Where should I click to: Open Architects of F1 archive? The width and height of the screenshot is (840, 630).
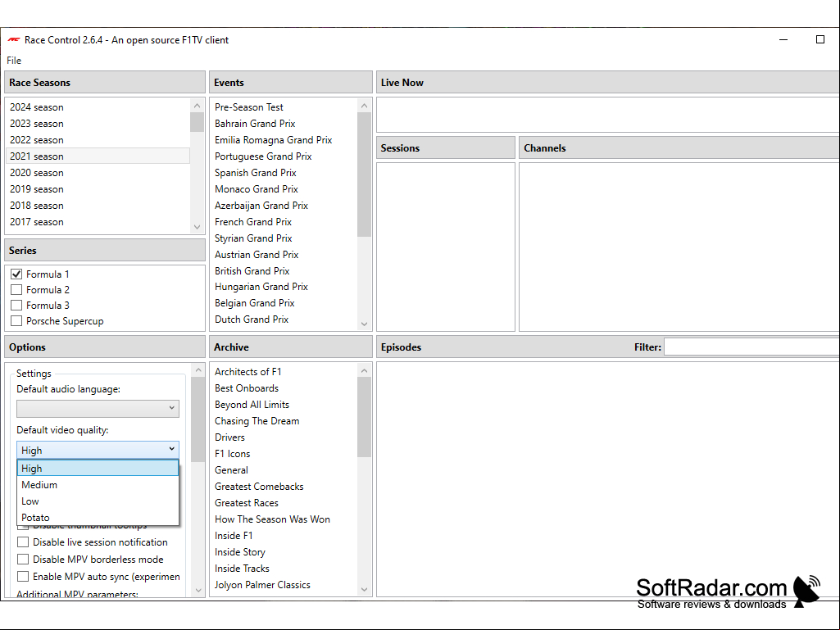[284, 372]
